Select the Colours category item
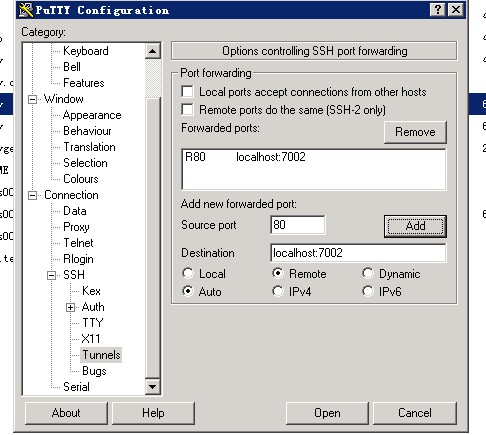 [x=81, y=179]
